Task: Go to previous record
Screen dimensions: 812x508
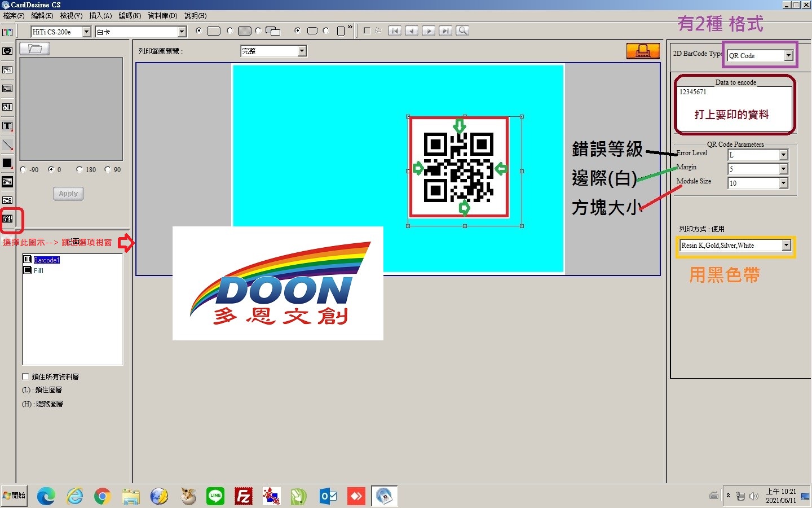Action: tap(412, 31)
